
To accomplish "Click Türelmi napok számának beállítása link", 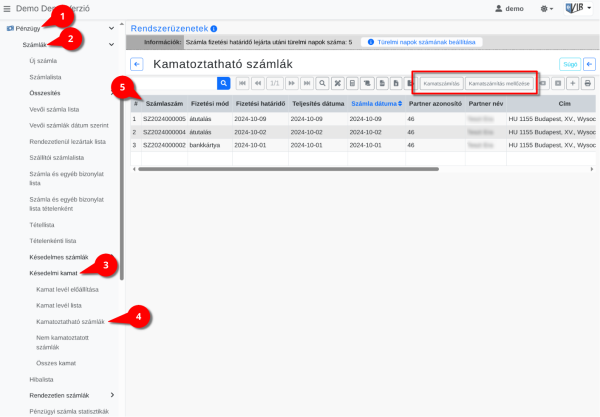I will tap(424, 43).
